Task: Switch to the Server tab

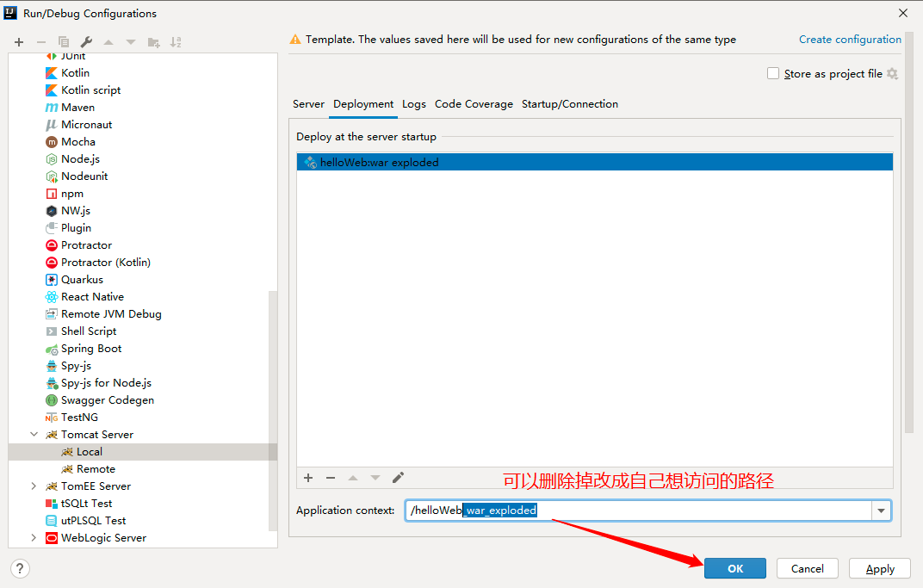Action: pos(308,104)
